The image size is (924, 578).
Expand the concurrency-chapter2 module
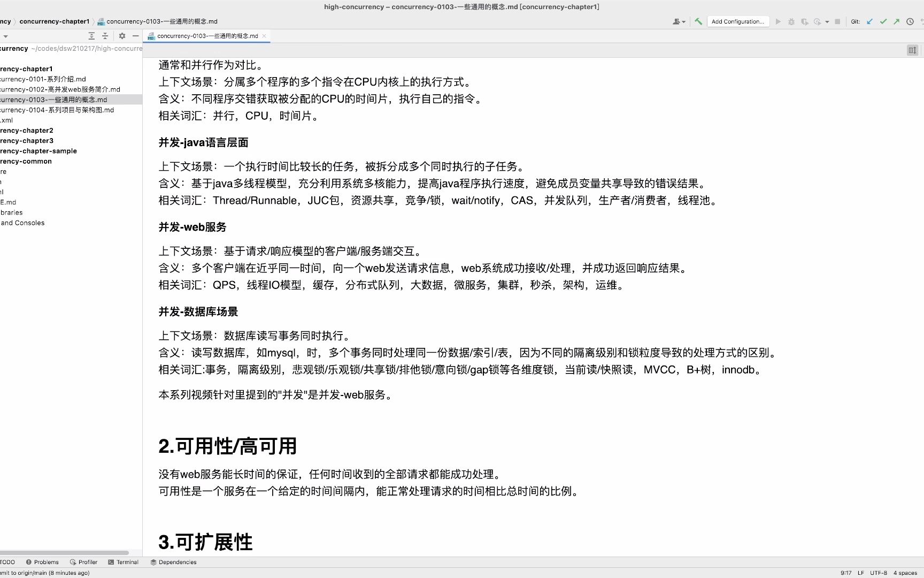click(x=27, y=130)
